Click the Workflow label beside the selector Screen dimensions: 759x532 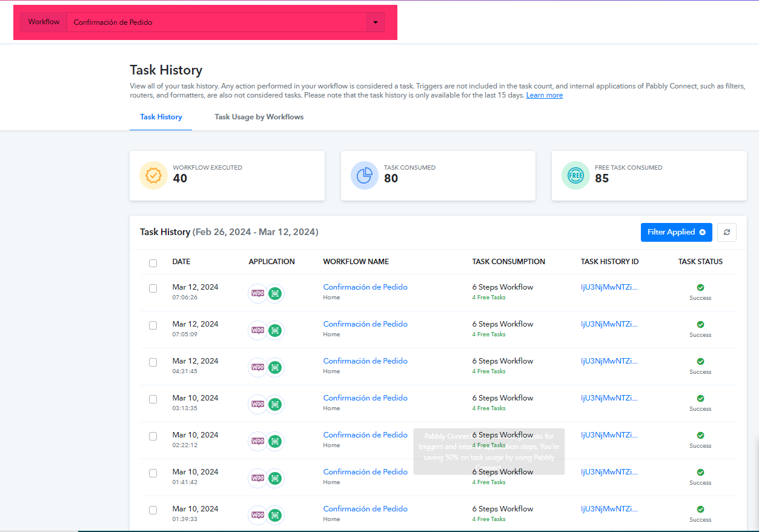pyautogui.click(x=44, y=22)
